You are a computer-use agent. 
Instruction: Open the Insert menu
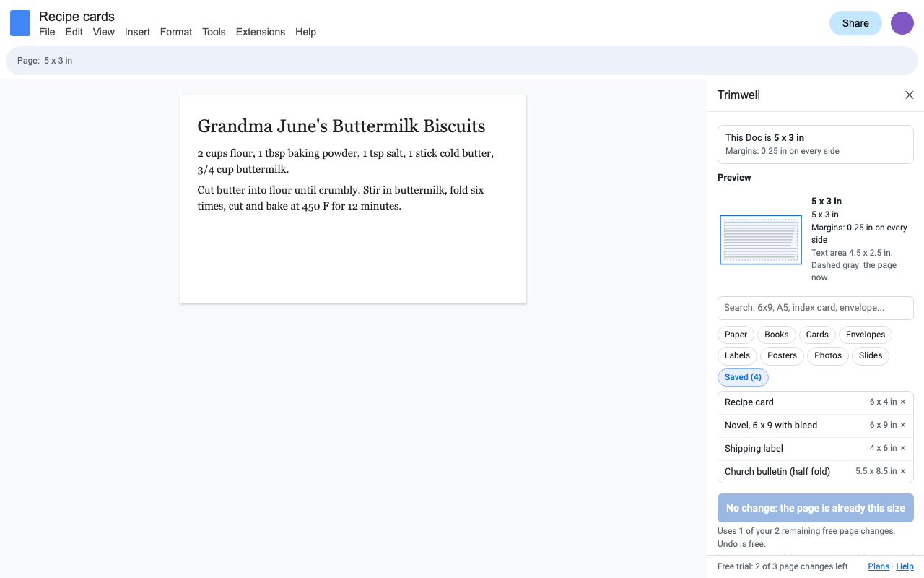click(x=137, y=32)
